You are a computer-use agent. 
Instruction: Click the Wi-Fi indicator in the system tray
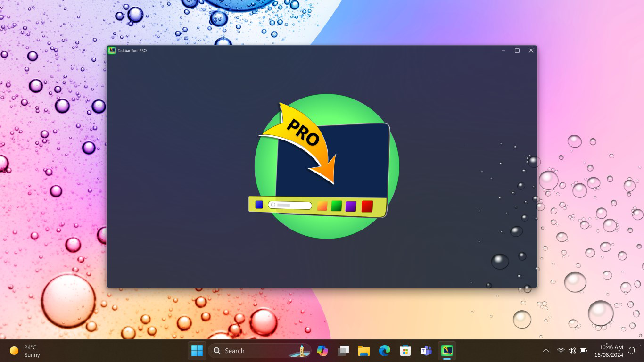(561, 351)
